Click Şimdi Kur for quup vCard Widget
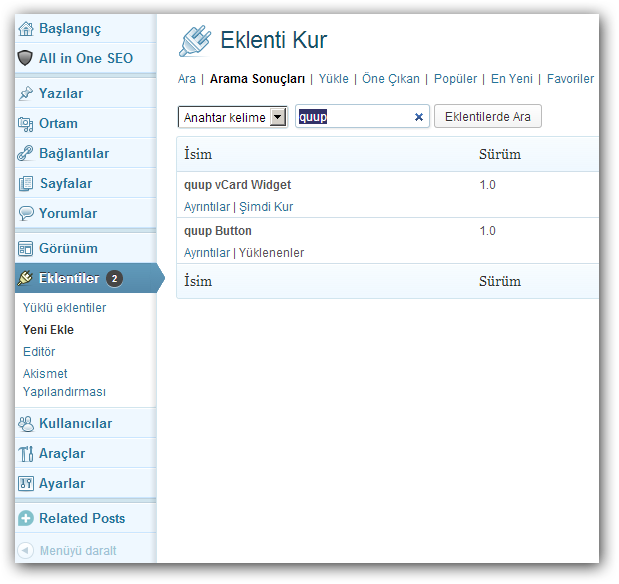 [x=266, y=207]
